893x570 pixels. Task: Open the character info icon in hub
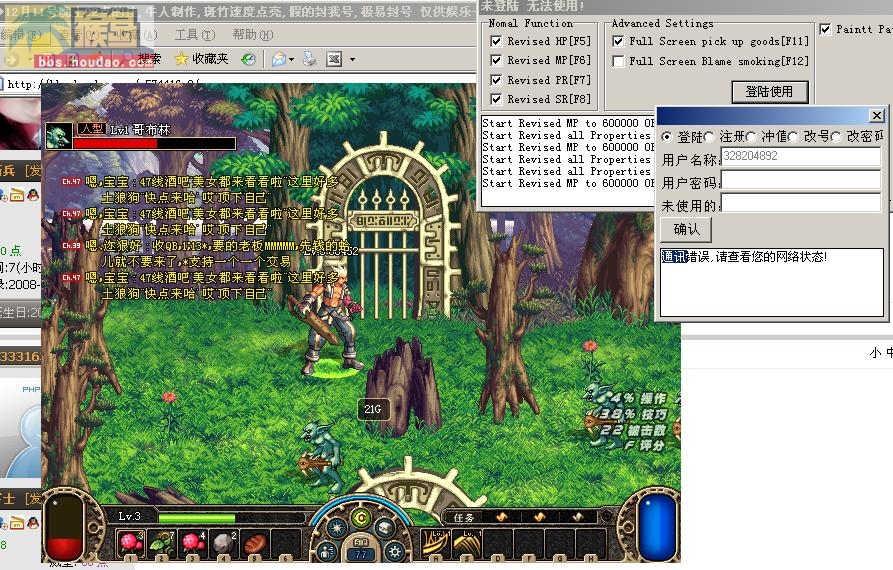[x=327, y=551]
